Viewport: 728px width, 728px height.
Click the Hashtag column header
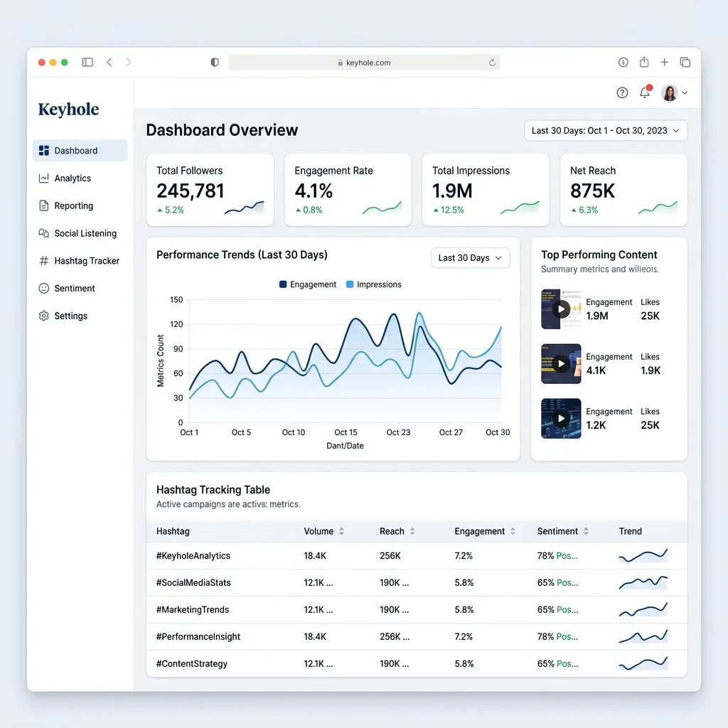173,531
